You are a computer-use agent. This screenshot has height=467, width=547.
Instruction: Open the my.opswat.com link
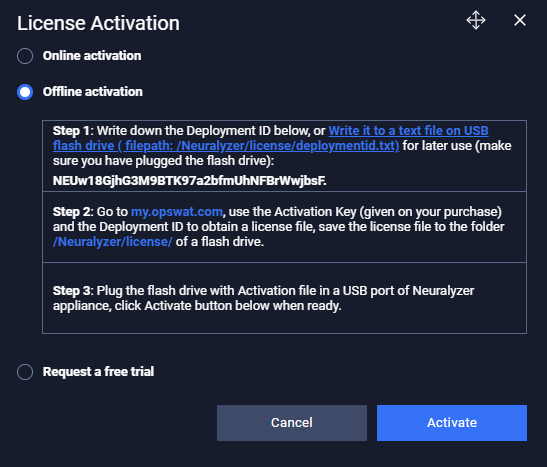[177, 212]
